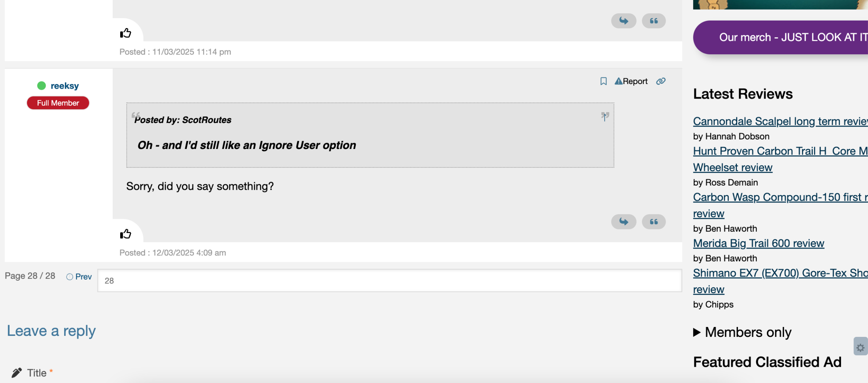Report reeksy's post
The height and width of the screenshot is (383, 868).
tap(631, 81)
